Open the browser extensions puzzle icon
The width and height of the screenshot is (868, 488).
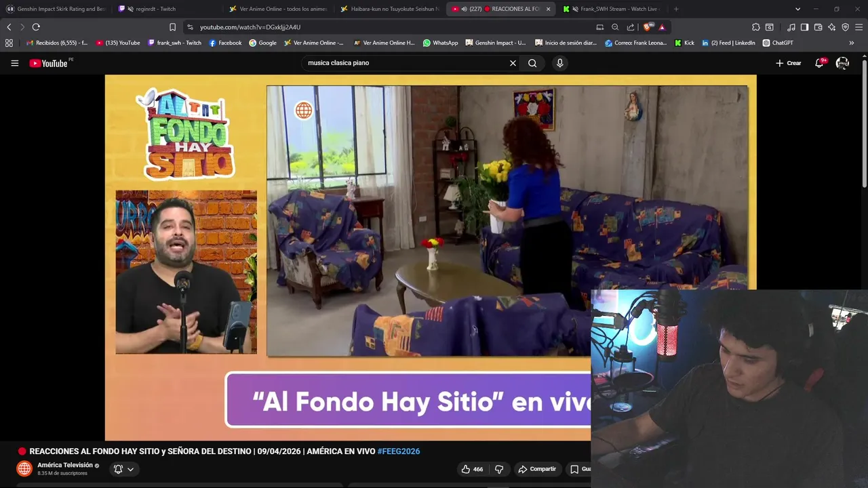tap(756, 27)
